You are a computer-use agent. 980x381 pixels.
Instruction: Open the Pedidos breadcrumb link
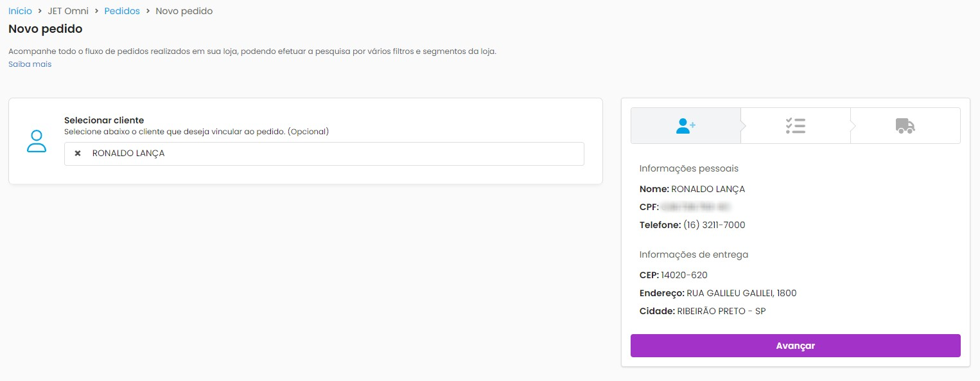[122, 11]
